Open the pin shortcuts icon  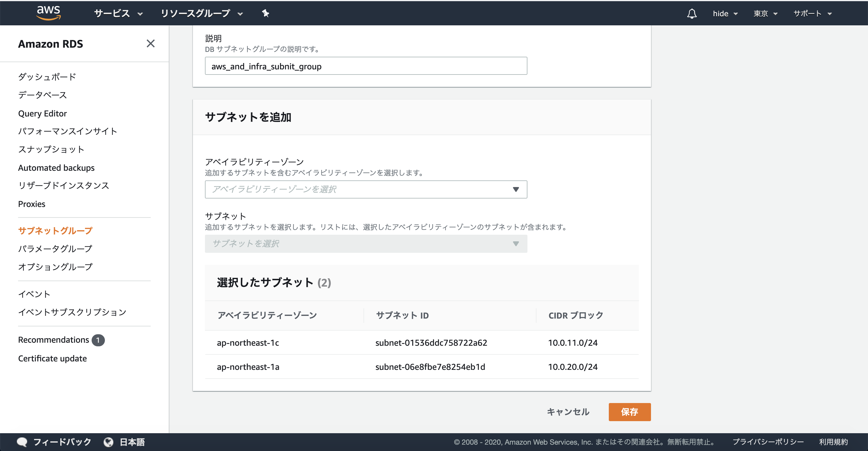(266, 14)
